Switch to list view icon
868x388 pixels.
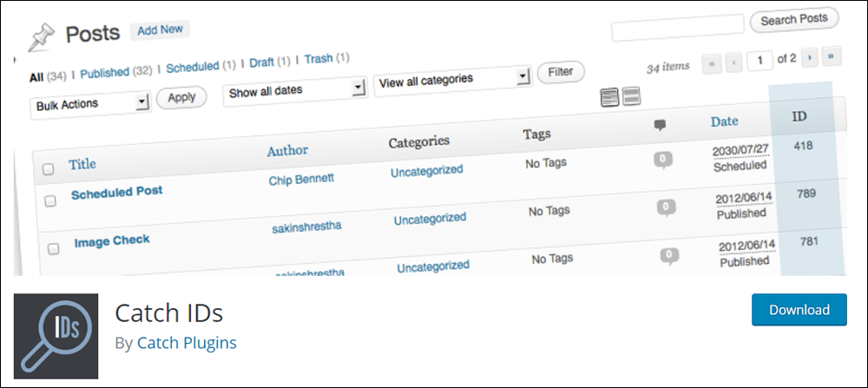609,98
